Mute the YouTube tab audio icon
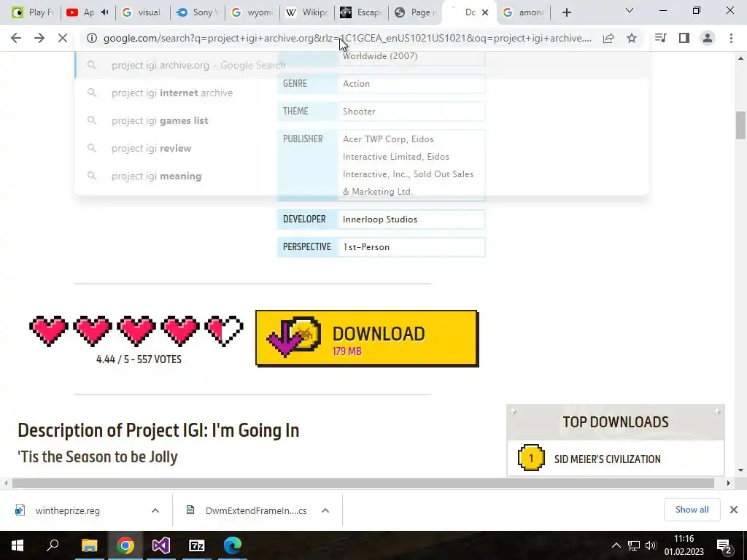 pos(105,12)
